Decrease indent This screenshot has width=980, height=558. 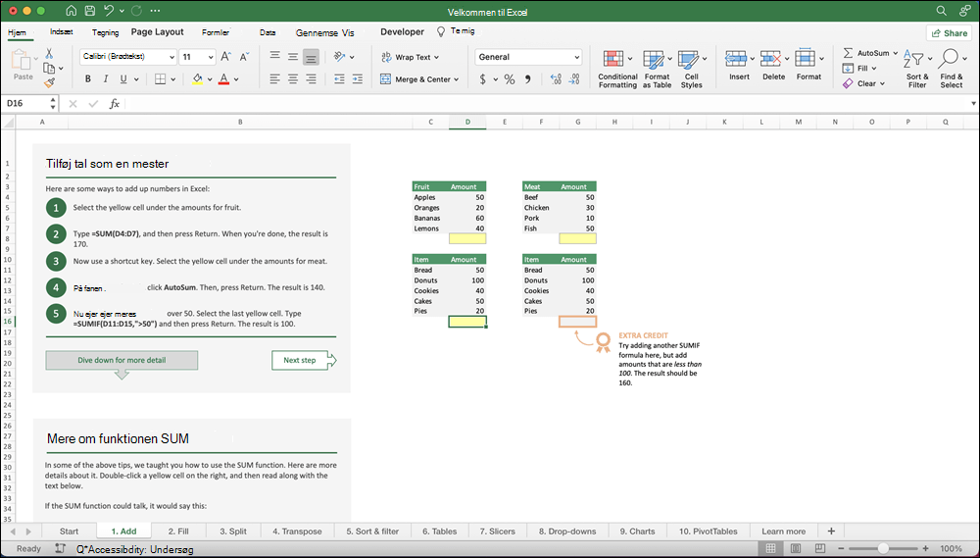pyautogui.click(x=339, y=79)
